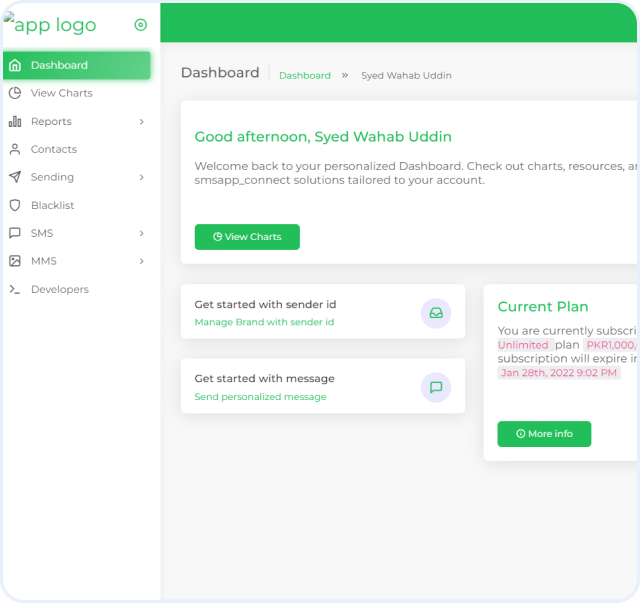Expand the SMS submenu chevron
The width and height of the screenshot is (640, 603).
pyautogui.click(x=142, y=233)
